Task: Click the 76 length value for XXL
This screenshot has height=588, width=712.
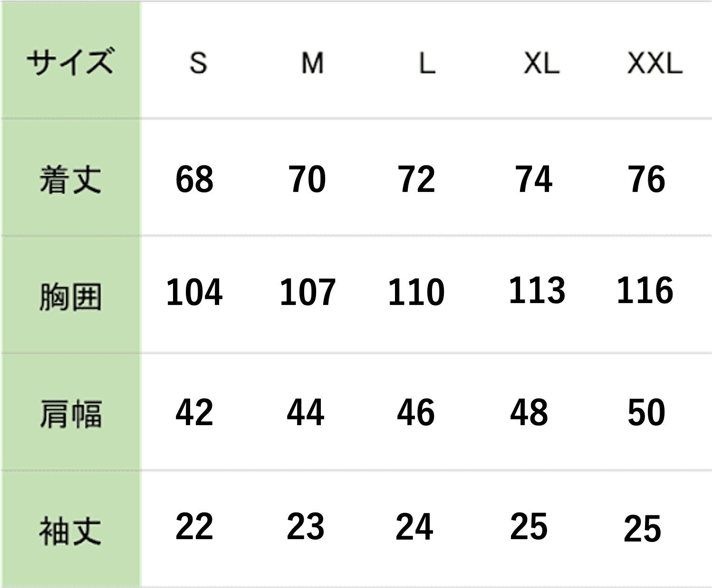Action: 646,180
